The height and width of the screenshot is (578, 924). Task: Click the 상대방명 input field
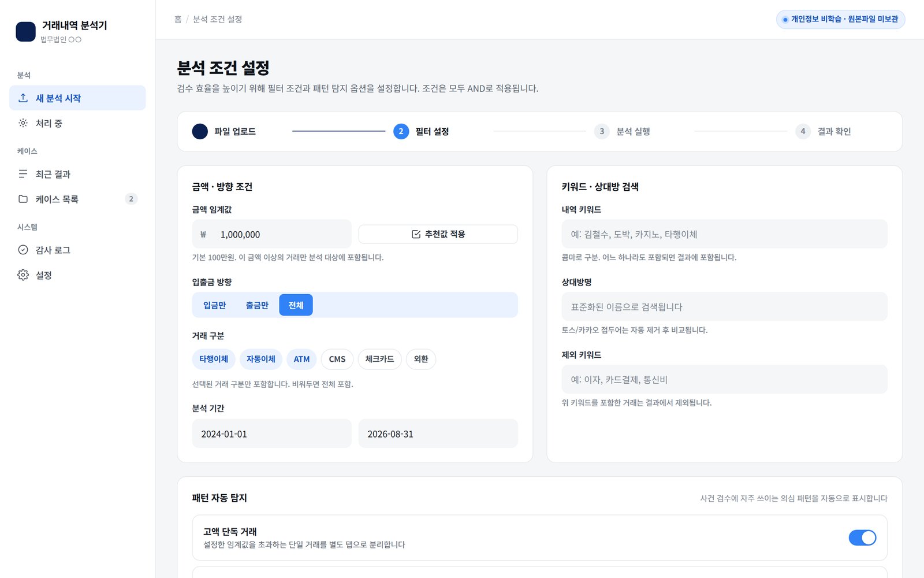tap(724, 306)
